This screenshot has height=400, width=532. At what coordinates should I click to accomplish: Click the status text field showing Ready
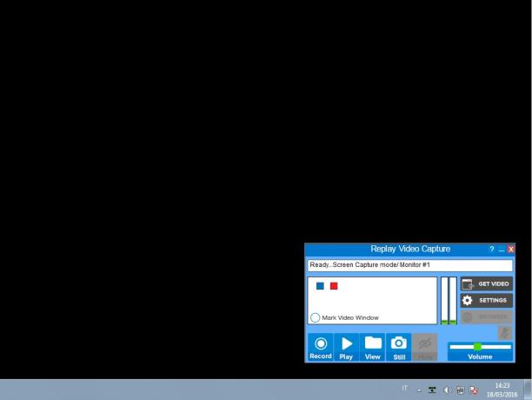409,265
